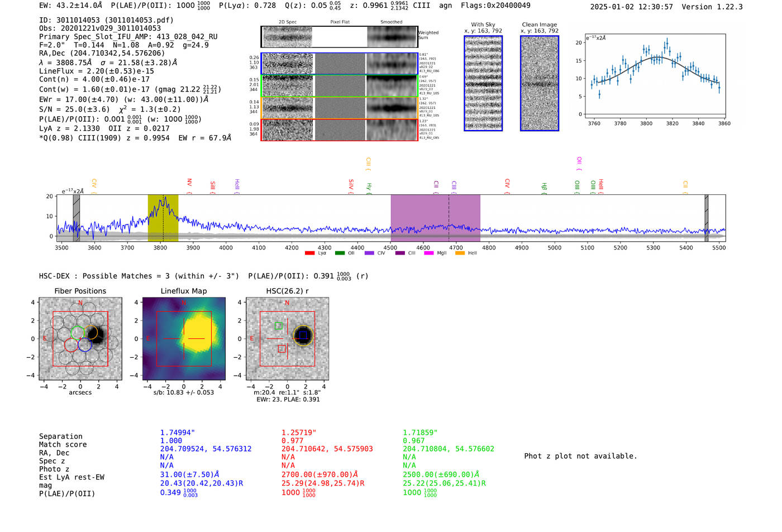This screenshot has width=782, height=532.
Task: Select the hatched gray bar near 3550 Å
Action: pyautogui.click(x=77, y=218)
